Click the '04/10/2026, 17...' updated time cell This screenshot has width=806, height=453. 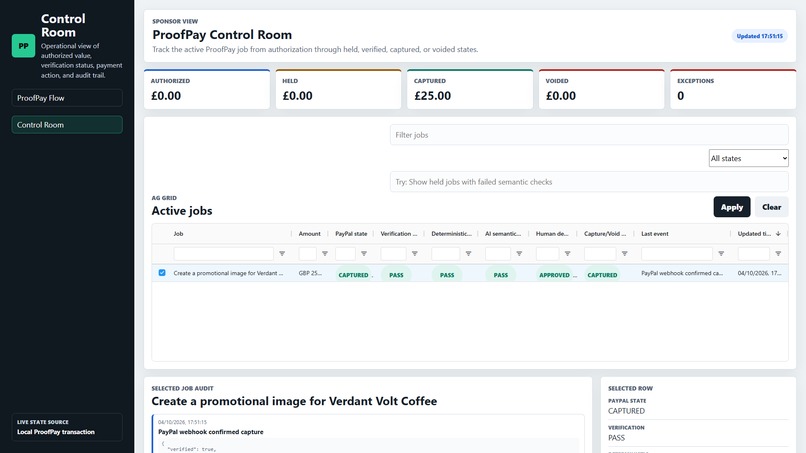[759, 273]
